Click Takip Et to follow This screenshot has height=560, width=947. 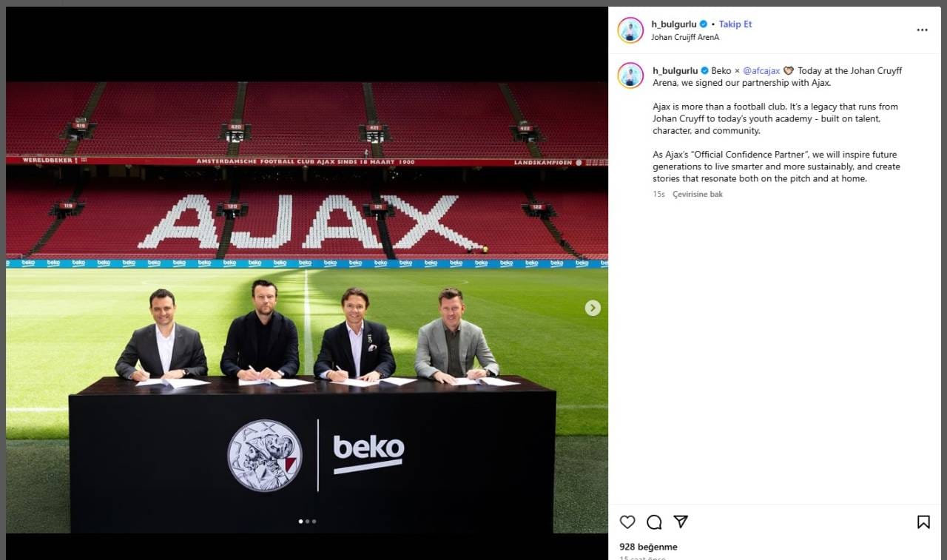[735, 24]
